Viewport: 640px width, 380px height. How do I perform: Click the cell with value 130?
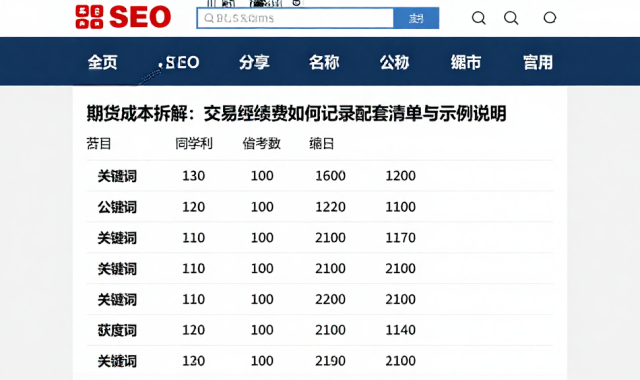pos(193,176)
